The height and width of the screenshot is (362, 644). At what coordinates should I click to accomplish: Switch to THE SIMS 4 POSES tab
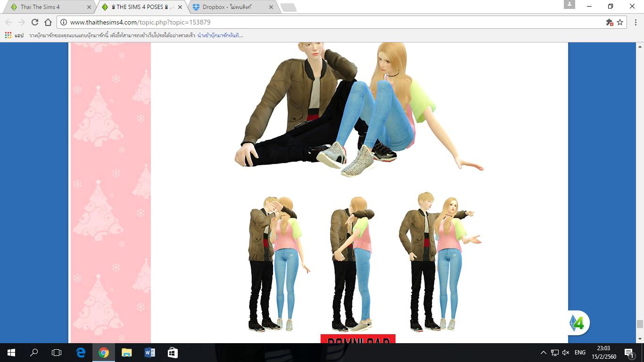tap(141, 7)
